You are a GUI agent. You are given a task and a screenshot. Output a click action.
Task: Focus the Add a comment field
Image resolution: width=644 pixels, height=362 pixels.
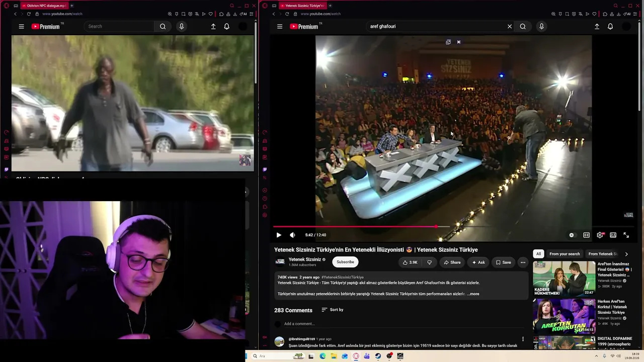405,324
